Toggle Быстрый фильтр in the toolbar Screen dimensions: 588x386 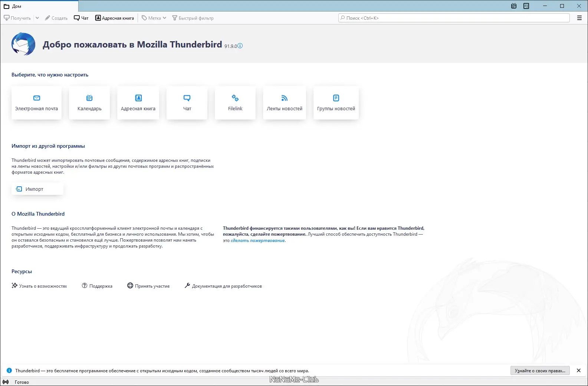[193, 18]
